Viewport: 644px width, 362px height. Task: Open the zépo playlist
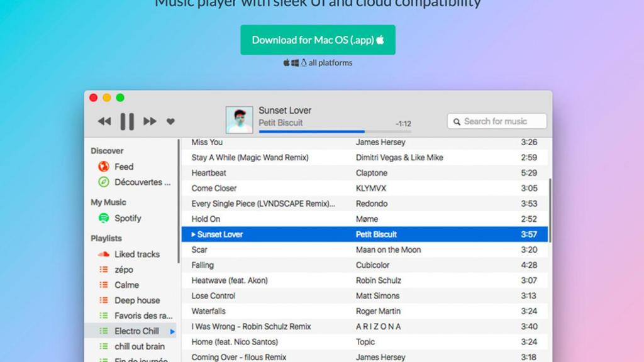click(x=123, y=270)
